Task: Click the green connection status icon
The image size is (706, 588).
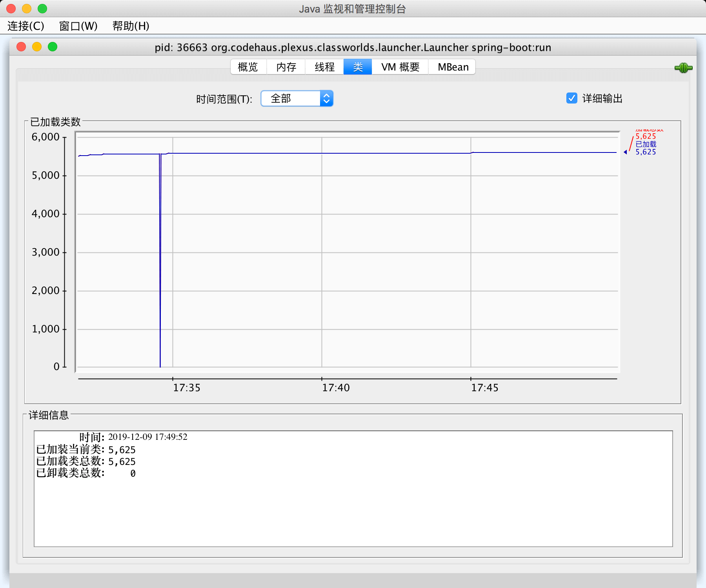Action: click(683, 68)
